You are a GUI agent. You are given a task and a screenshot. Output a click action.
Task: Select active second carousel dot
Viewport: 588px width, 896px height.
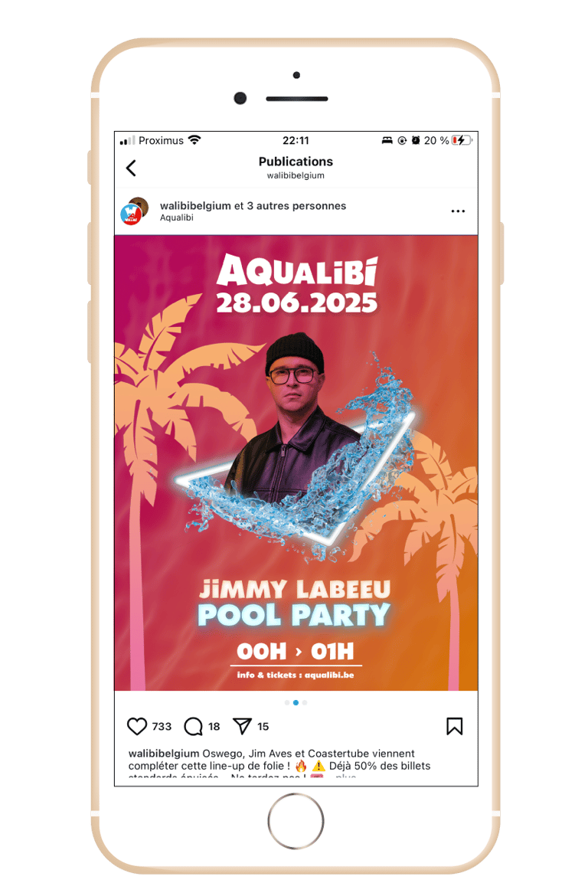(x=296, y=703)
